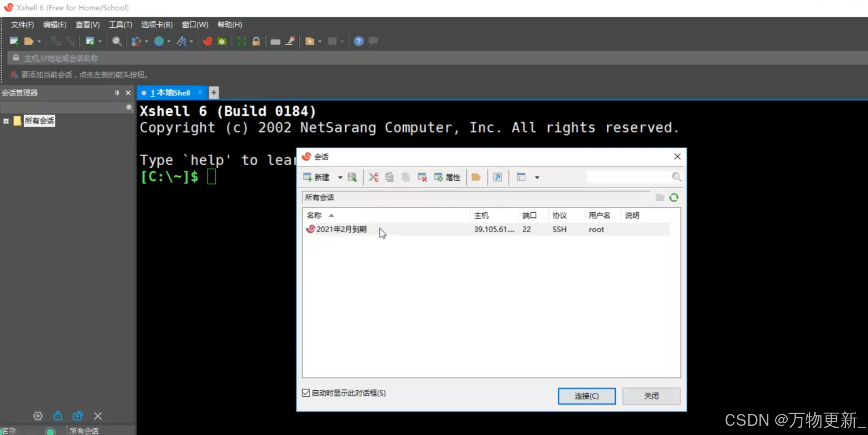Click the host/IP address bar field
The height and width of the screenshot is (435, 868).
point(438,58)
